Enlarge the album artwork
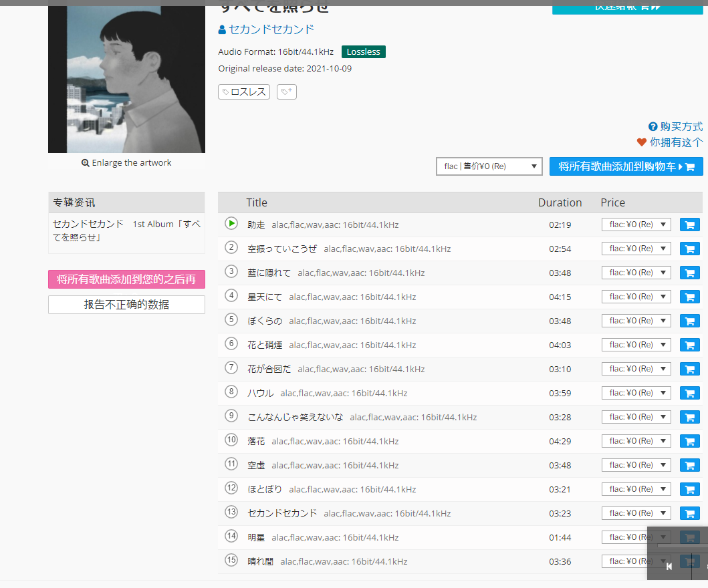Viewport: 708px width, 588px height. pyautogui.click(x=126, y=162)
